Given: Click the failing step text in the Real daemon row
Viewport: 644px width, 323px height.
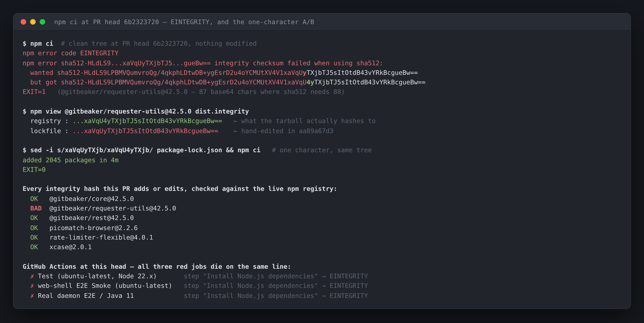Looking at the screenshot, I should click(276, 296).
